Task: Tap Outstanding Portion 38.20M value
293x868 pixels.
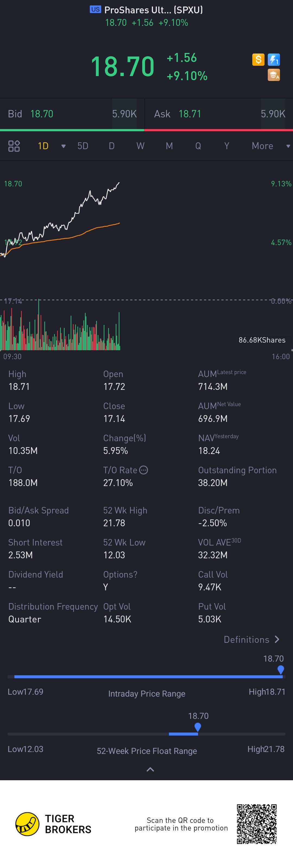Action: [x=213, y=482]
